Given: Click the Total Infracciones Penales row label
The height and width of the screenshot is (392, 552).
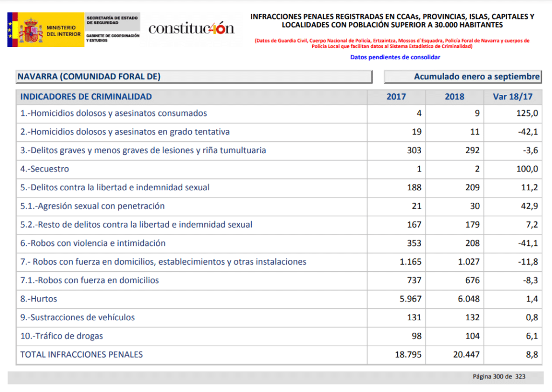Looking at the screenshot, I should point(81,354).
